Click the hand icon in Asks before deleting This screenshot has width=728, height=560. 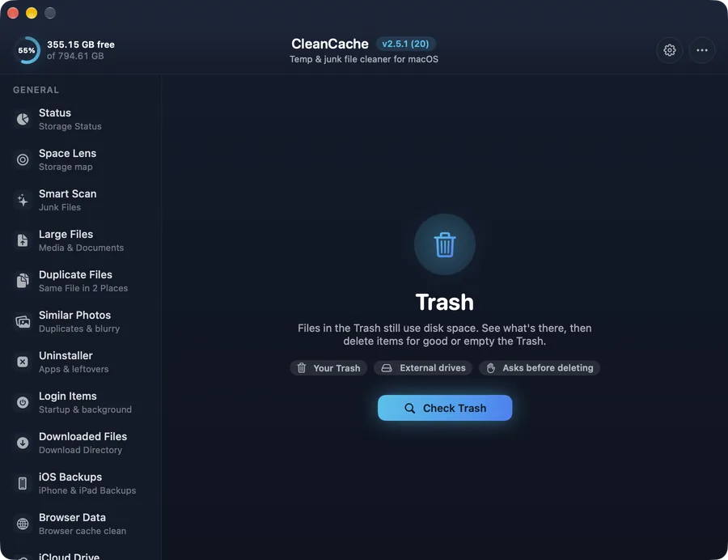tap(490, 367)
